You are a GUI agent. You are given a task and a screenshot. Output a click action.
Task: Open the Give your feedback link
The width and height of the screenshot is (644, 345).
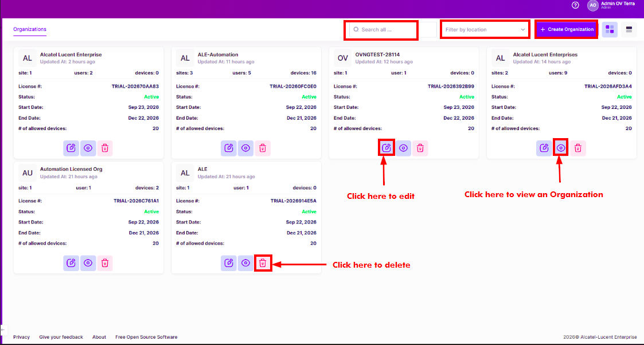61,337
